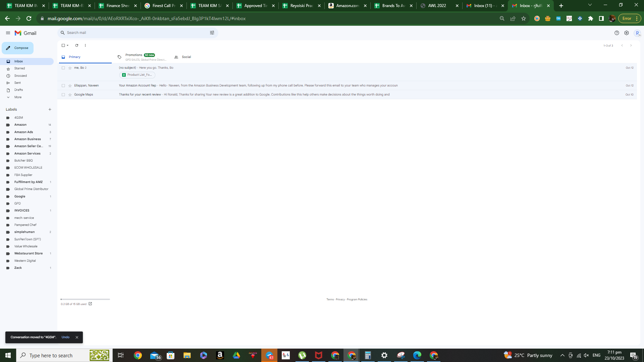This screenshot has width=644, height=362.
Task: Open Google Drive from the taskbar
Action: [x=236, y=355]
